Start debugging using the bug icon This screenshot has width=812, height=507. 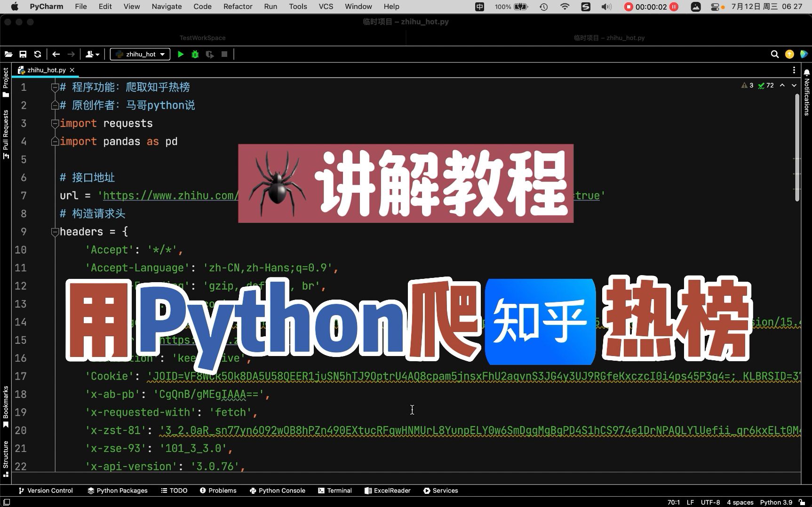[x=195, y=54]
